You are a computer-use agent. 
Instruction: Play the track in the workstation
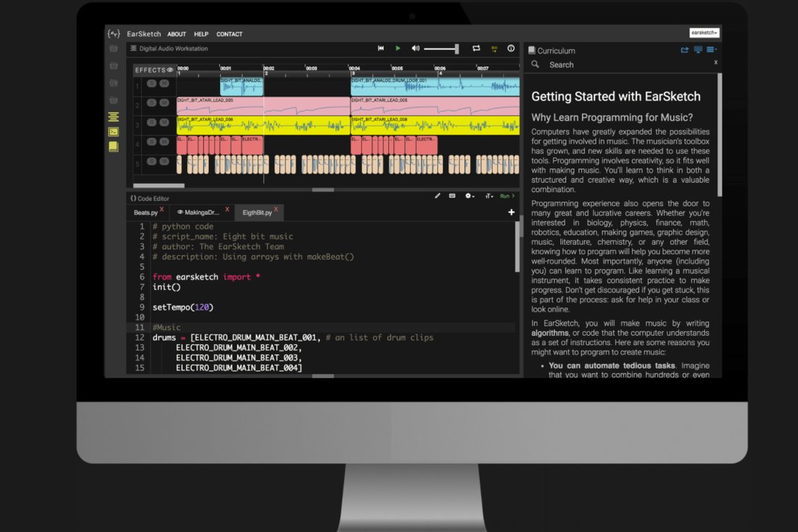pos(398,49)
